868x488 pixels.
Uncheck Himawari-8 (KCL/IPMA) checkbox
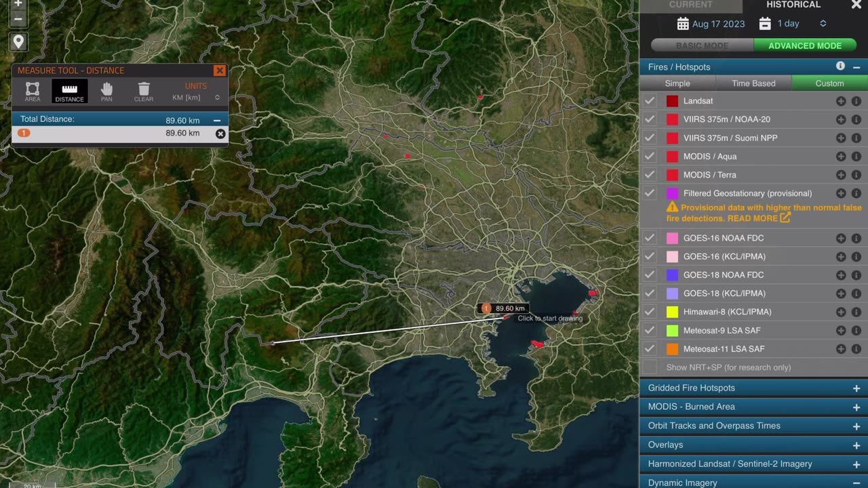(650, 312)
